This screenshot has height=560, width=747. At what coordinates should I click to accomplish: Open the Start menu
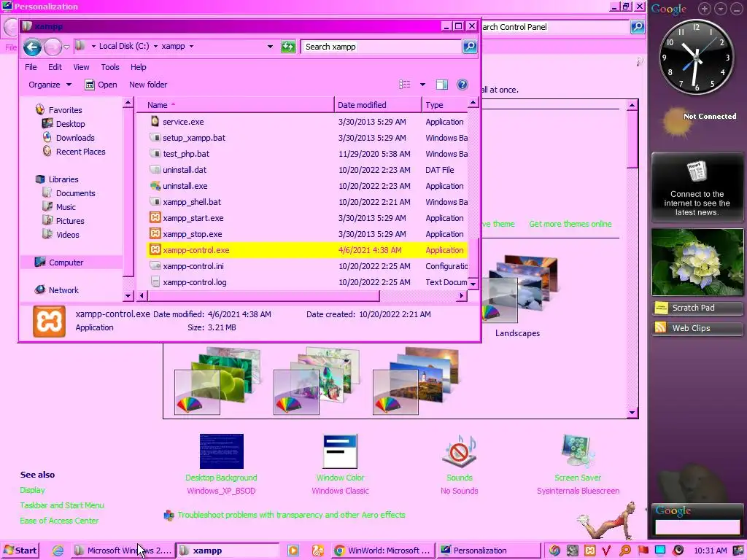coord(20,551)
